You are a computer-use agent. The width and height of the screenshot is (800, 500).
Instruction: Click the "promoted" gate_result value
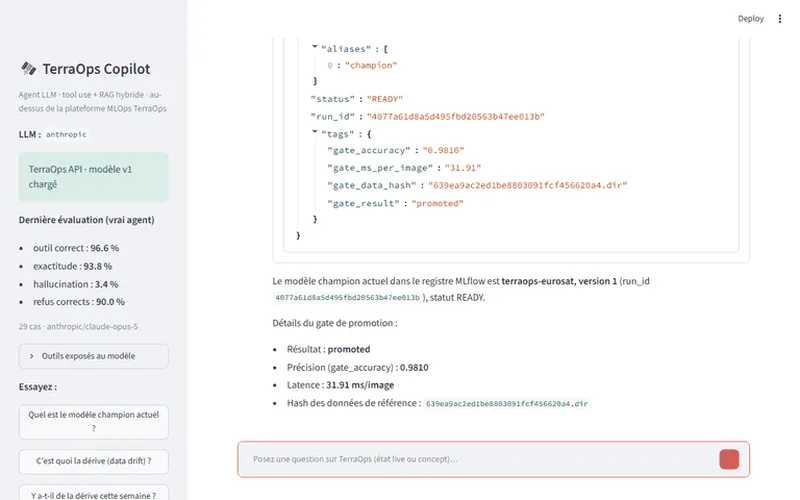pos(437,204)
